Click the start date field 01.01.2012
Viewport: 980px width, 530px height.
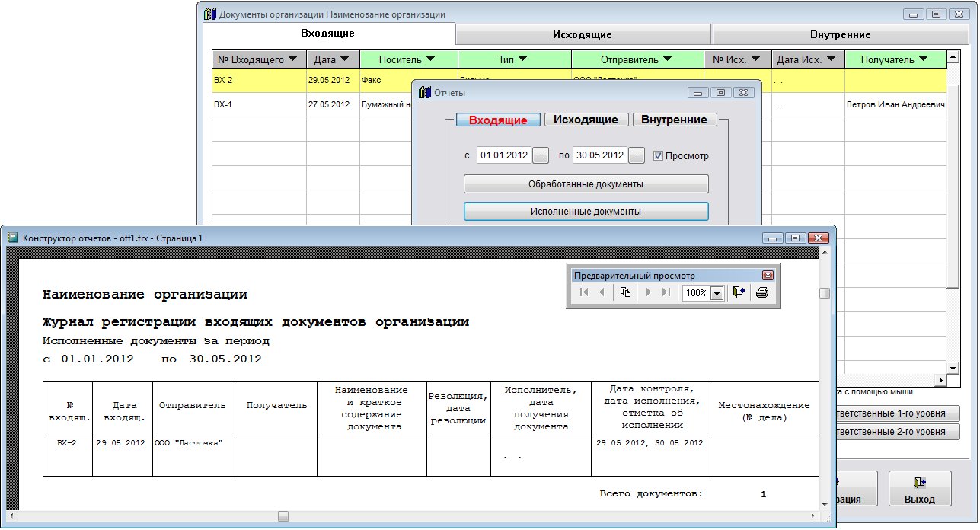click(503, 155)
